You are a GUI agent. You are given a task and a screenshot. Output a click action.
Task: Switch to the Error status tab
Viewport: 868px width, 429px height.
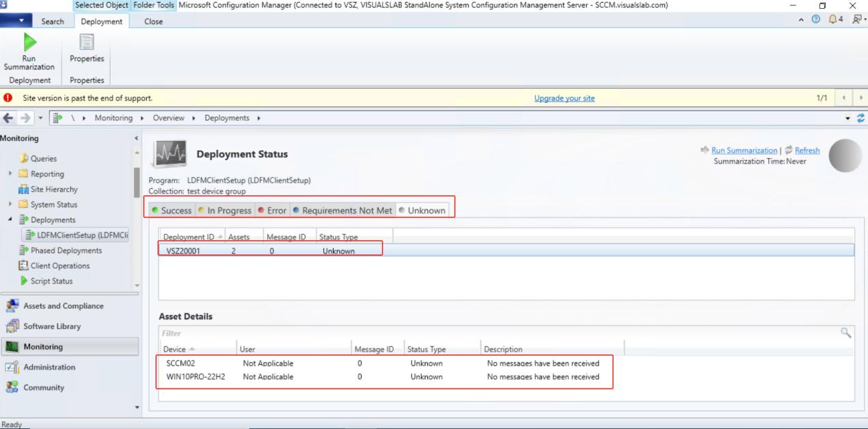(272, 211)
